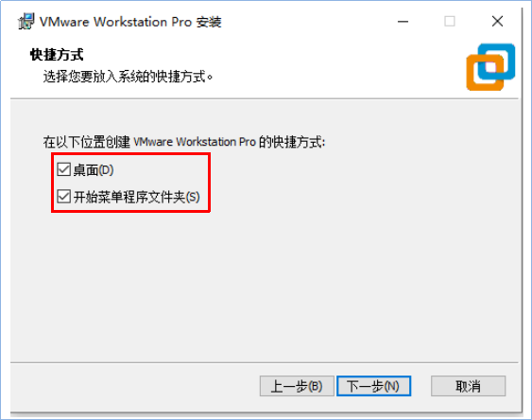Click the bold 快捷方式 heading
Screen dimensions: 532x420
pos(57,54)
